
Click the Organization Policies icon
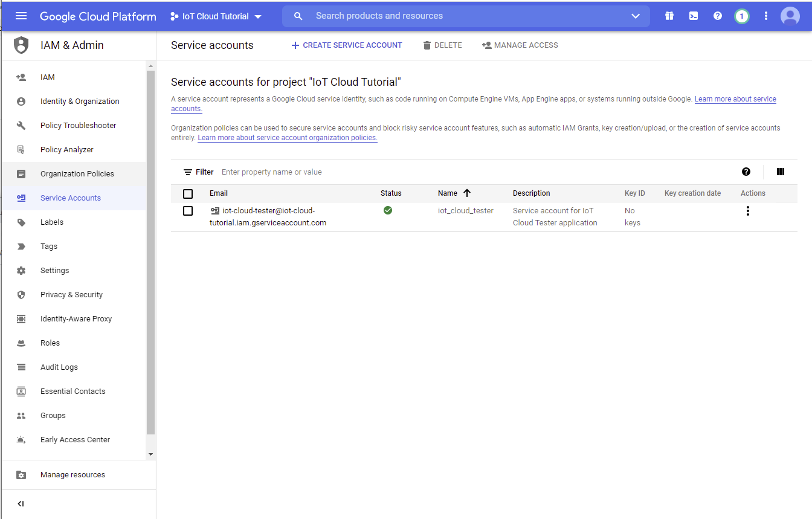pos(21,174)
